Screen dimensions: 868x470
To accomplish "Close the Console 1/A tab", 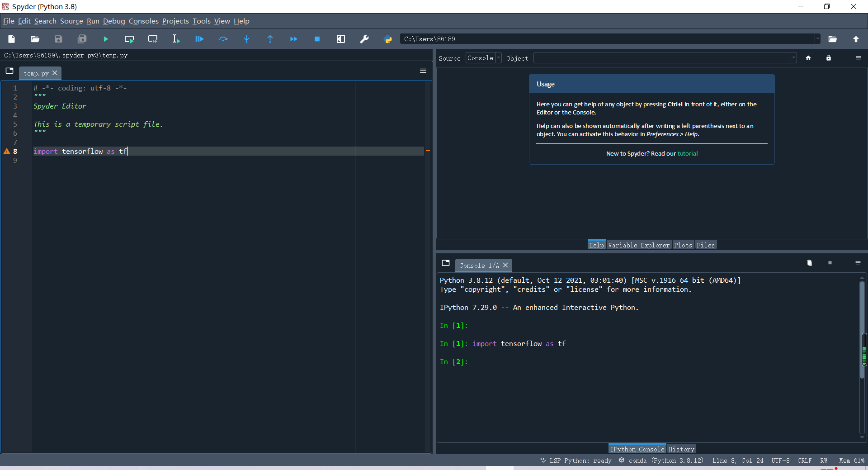I will 505,265.
